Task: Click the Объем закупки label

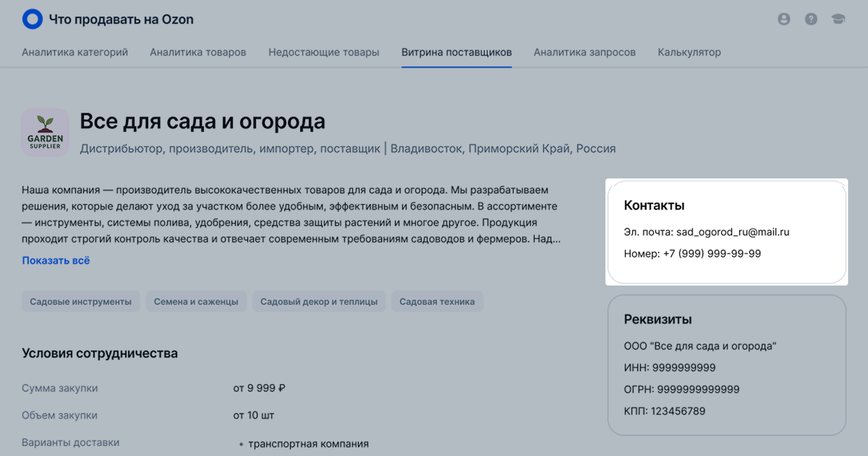Action: pyautogui.click(x=59, y=415)
